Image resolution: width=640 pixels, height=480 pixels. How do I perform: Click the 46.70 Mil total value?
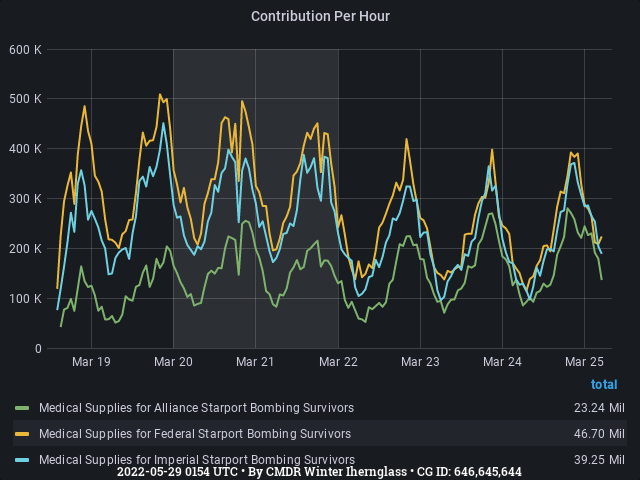(x=599, y=433)
